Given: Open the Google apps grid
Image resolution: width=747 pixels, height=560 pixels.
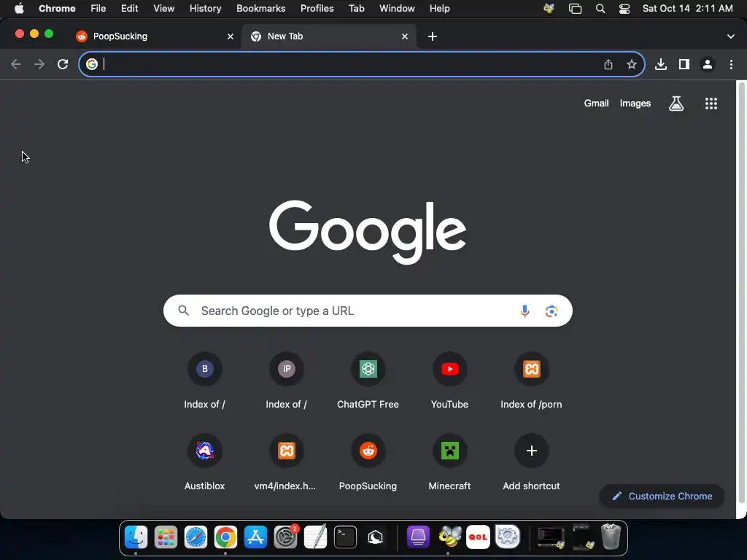Looking at the screenshot, I should 711,104.
